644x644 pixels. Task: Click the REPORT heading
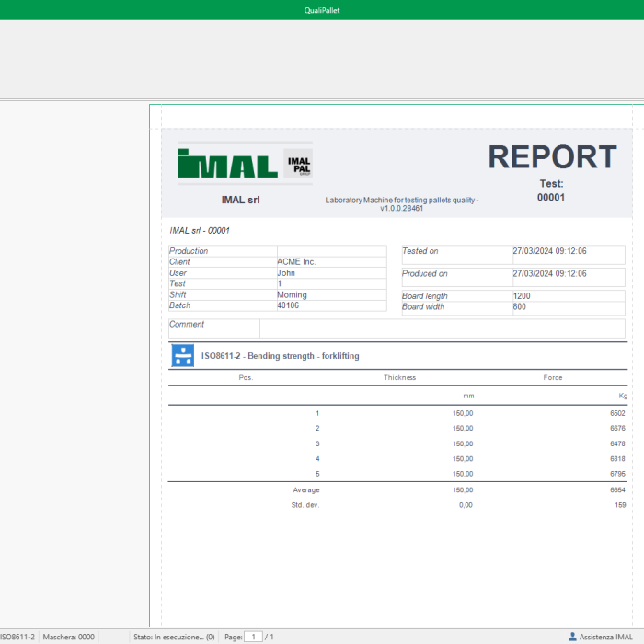552,157
